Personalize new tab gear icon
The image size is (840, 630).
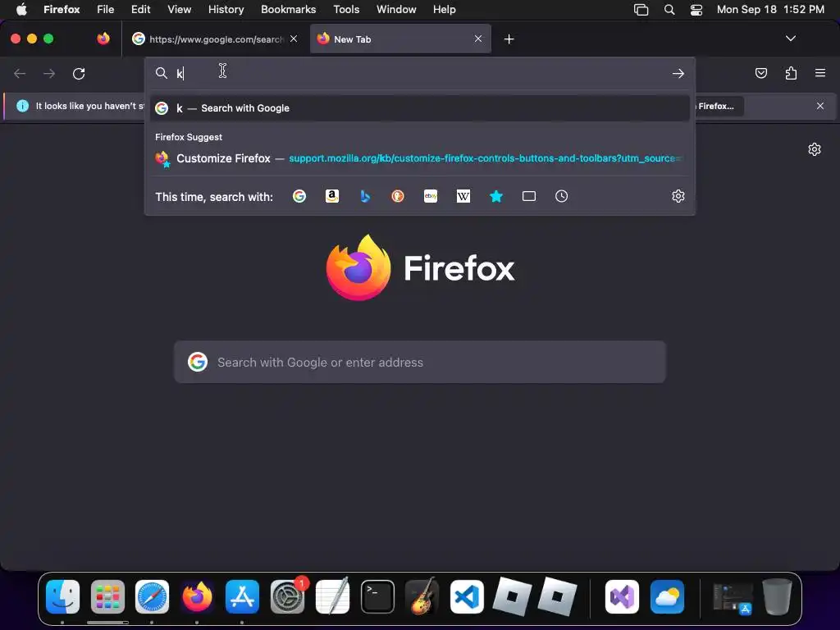815,149
